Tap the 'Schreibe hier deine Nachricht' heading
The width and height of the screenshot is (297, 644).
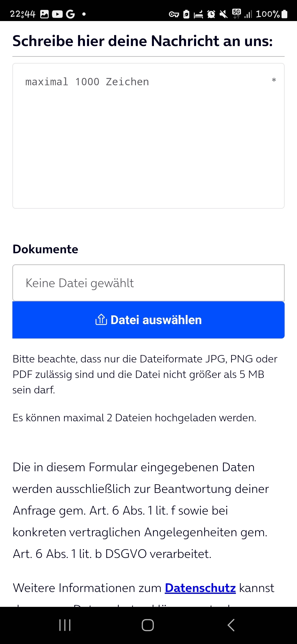(x=143, y=41)
